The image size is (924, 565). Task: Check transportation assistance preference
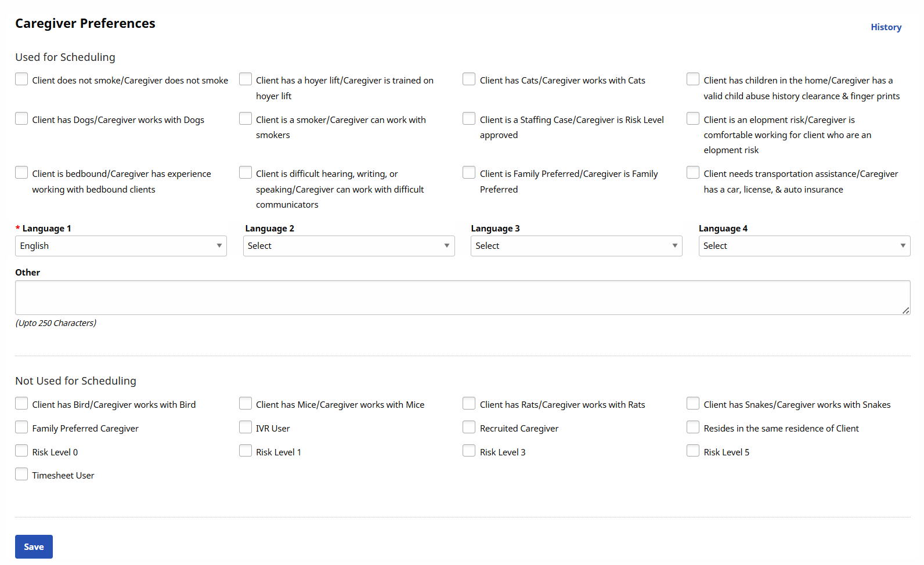[693, 173]
